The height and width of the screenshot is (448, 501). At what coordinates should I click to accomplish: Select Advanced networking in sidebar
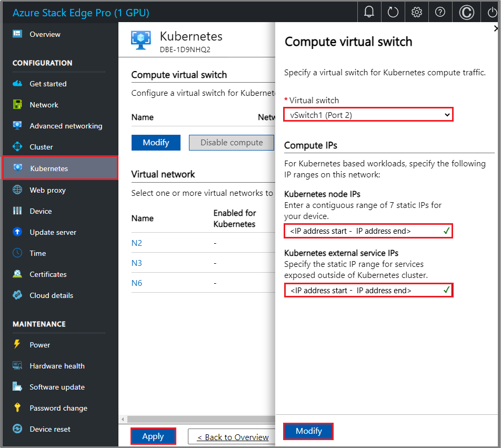click(66, 126)
